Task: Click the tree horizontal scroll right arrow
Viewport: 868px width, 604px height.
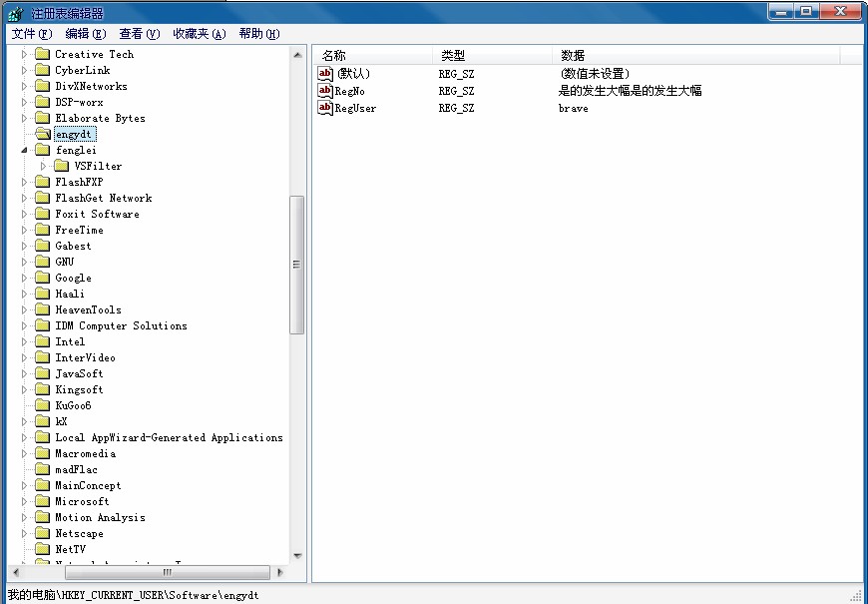Action: click(x=279, y=572)
